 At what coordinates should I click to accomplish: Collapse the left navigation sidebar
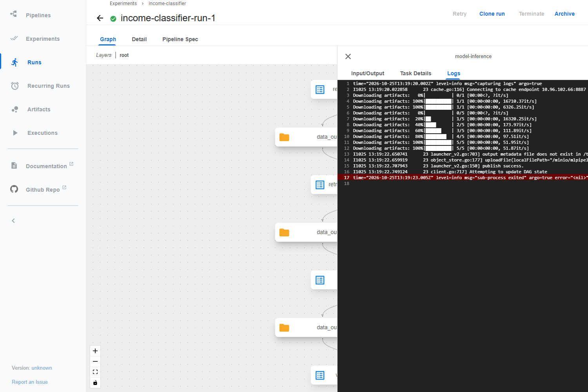click(13, 221)
